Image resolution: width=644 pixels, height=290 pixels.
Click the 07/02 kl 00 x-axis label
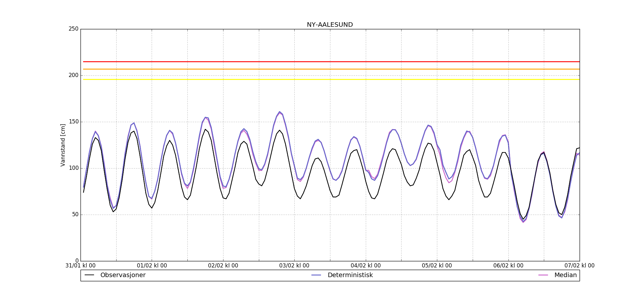pos(579,266)
